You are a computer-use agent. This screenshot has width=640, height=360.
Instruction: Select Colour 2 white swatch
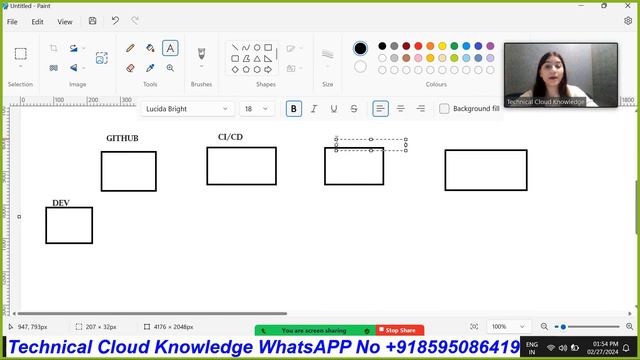point(360,67)
